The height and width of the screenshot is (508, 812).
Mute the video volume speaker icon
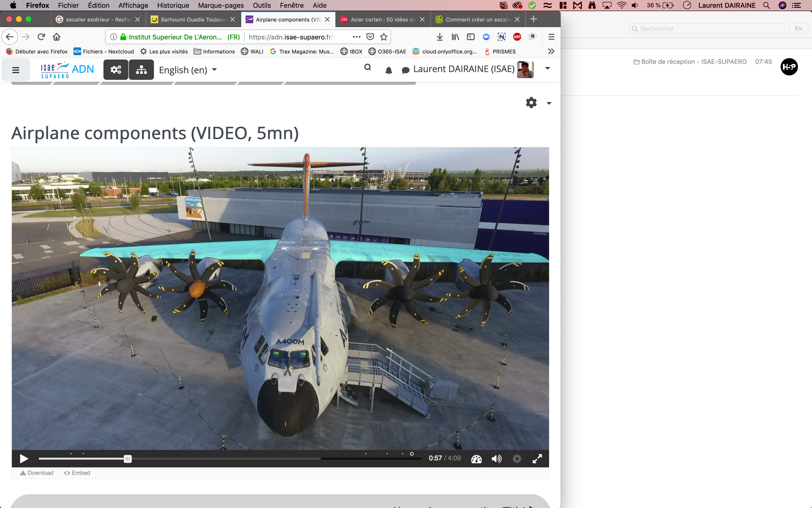coord(497,459)
